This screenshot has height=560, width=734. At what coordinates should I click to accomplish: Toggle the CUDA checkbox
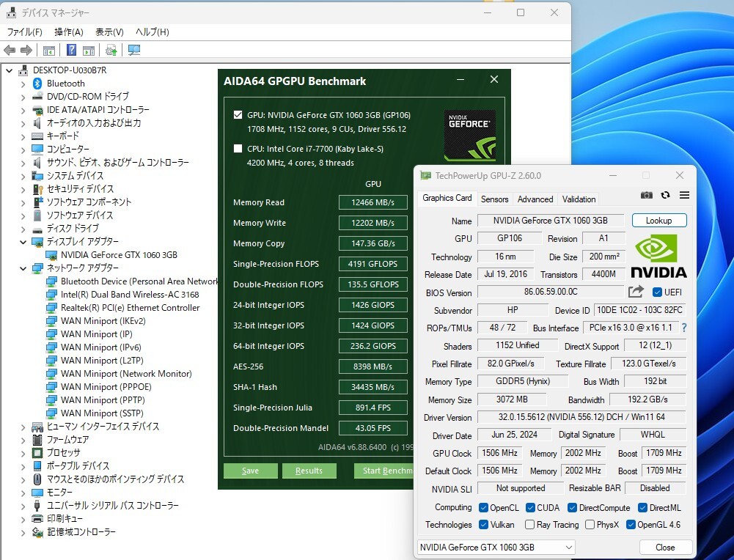coord(530,508)
